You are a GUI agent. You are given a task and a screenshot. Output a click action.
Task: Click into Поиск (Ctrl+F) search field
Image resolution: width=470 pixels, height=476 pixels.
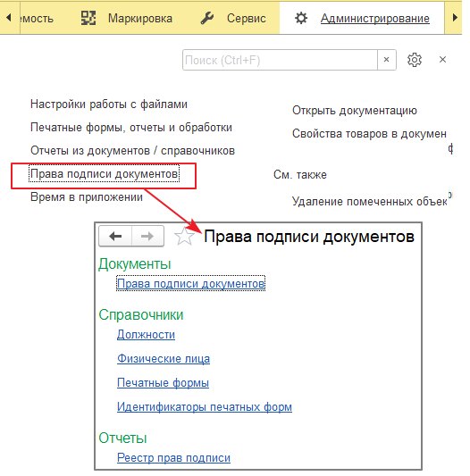(x=280, y=60)
